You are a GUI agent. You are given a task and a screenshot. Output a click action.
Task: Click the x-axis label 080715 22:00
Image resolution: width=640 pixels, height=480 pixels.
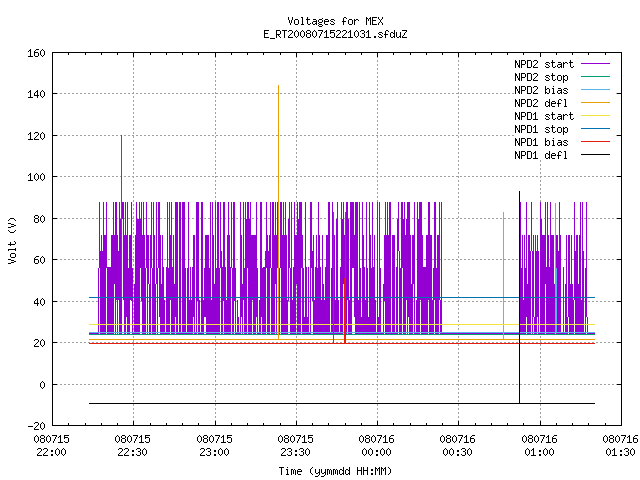click(x=51, y=446)
